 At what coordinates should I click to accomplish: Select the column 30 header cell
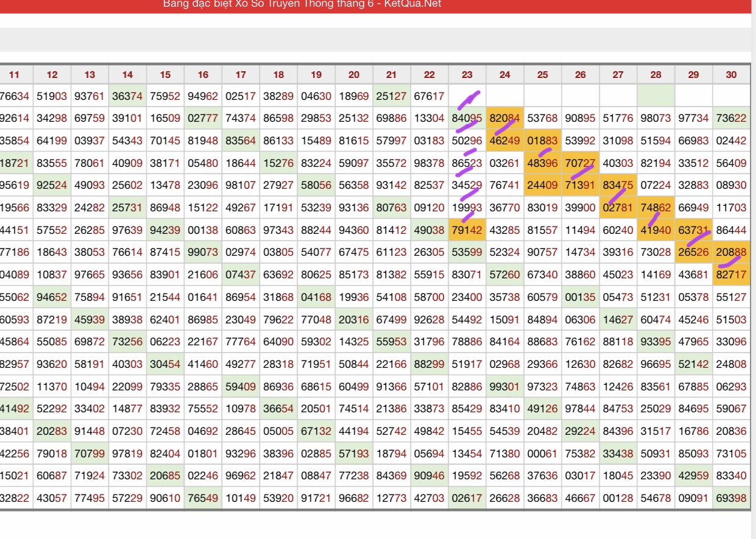point(731,75)
